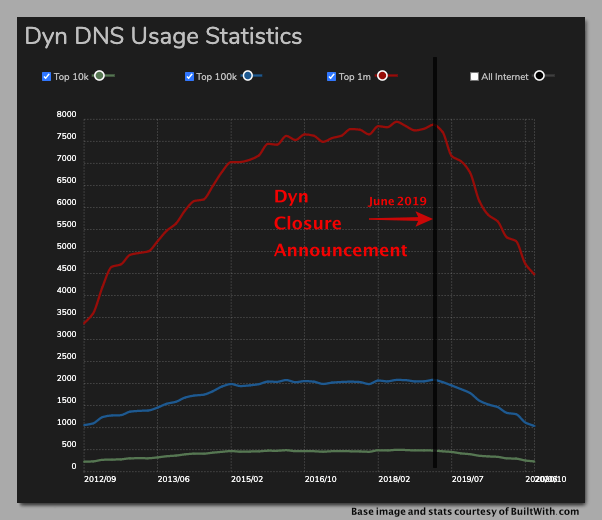This screenshot has width=602, height=520.
Task: Uncheck the Top 1m checkbox
Action: coord(331,76)
